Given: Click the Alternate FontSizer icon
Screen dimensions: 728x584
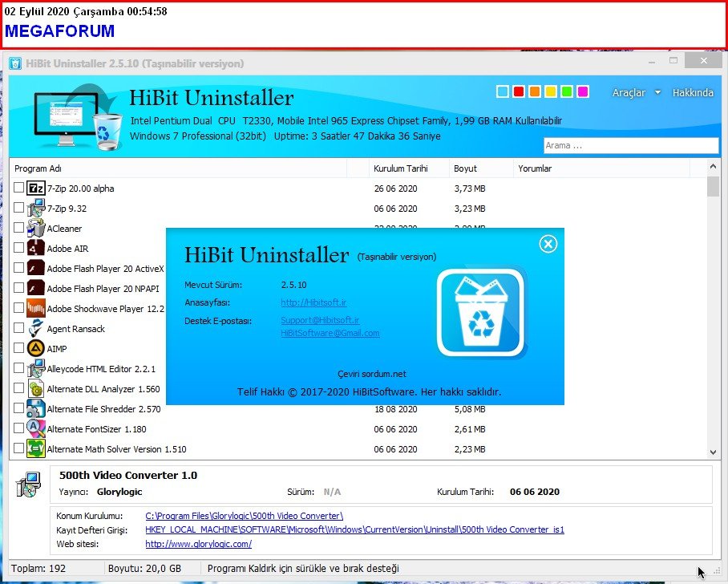Looking at the screenshot, I should [36, 428].
